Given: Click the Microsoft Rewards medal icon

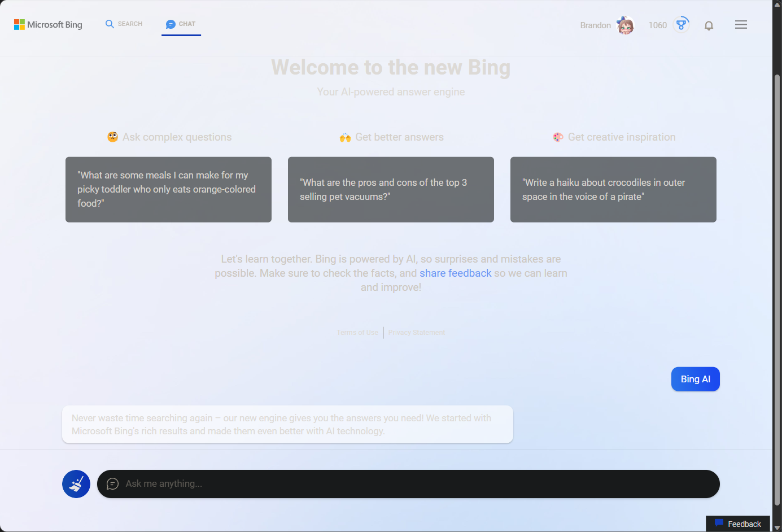Looking at the screenshot, I should (681, 24).
